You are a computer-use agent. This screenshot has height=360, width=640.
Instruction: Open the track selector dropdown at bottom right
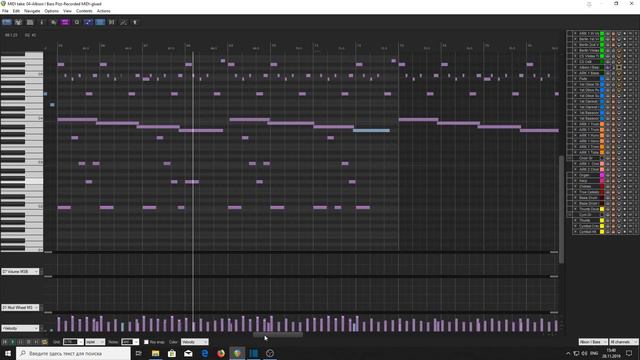pos(593,342)
